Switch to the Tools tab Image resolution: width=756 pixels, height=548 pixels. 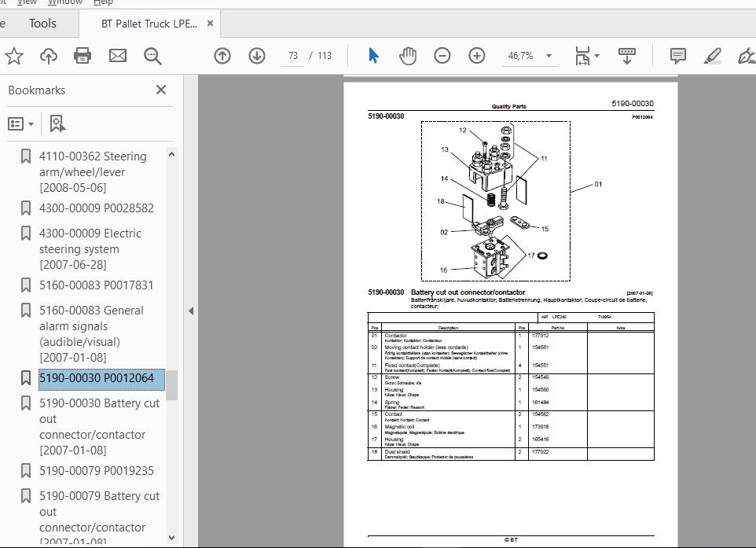click(x=42, y=24)
